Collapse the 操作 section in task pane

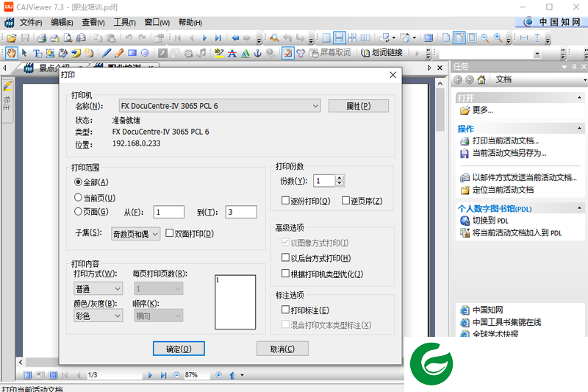579,128
